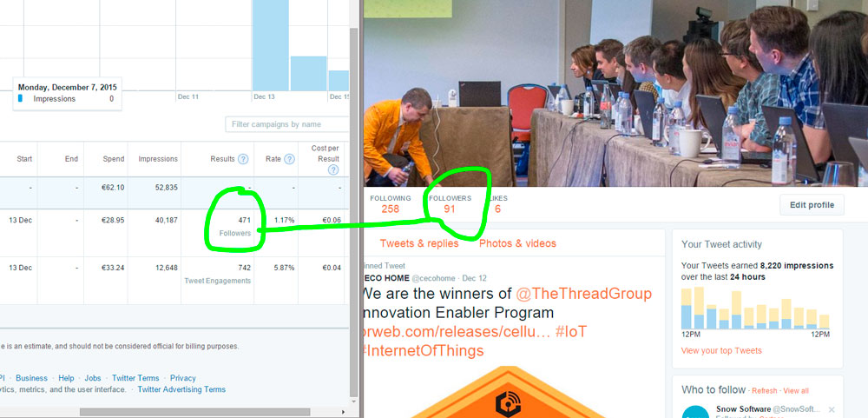Click the vertical scrollbar down arrow
Image resolution: width=868 pixels, height=418 pixels.
coord(354,401)
